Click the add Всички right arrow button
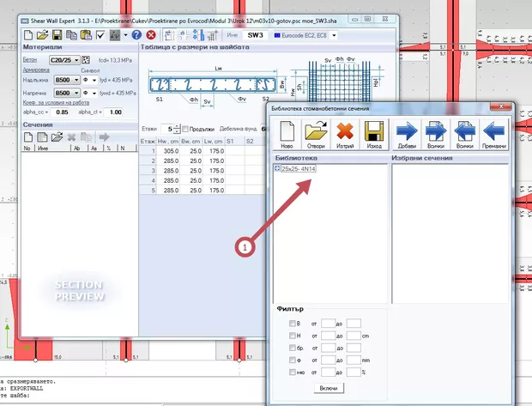Image resolution: width=532 pixels, height=406 pixels. [x=436, y=135]
